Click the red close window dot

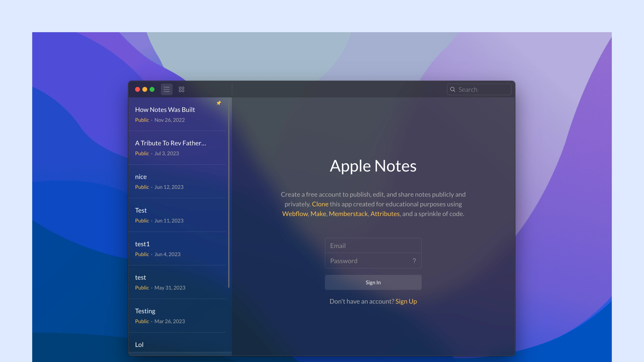pos(138,89)
